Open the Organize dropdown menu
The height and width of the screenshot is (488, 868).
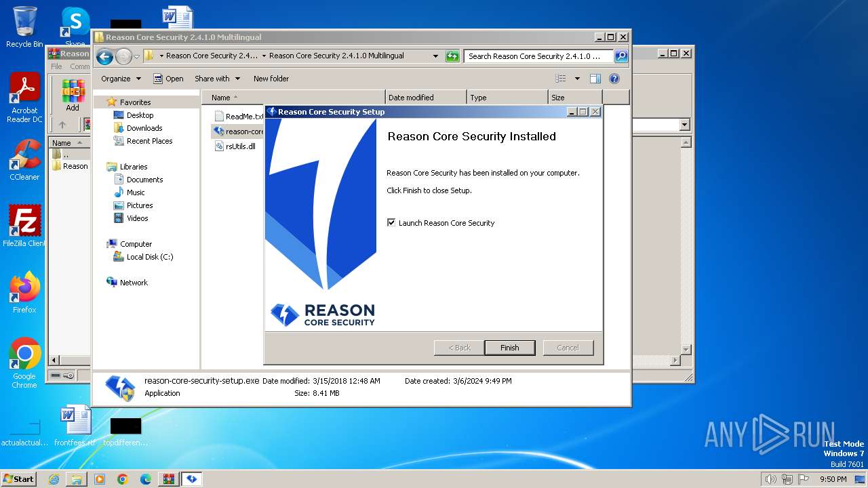[121, 79]
